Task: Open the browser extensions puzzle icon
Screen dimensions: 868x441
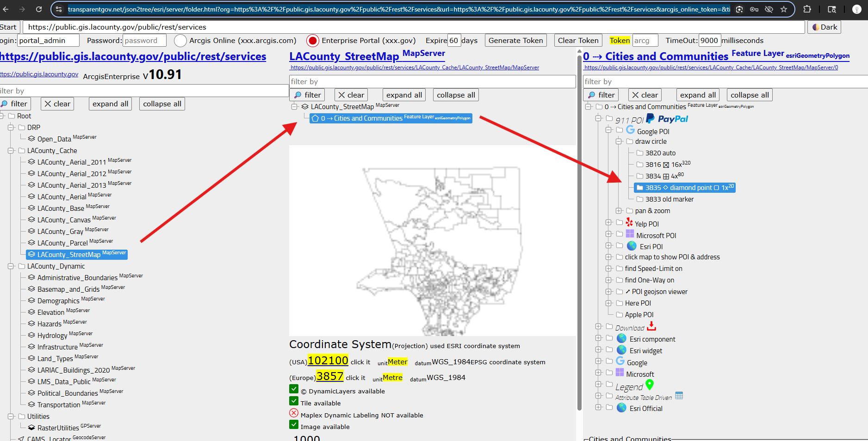Action: point(807,9)
